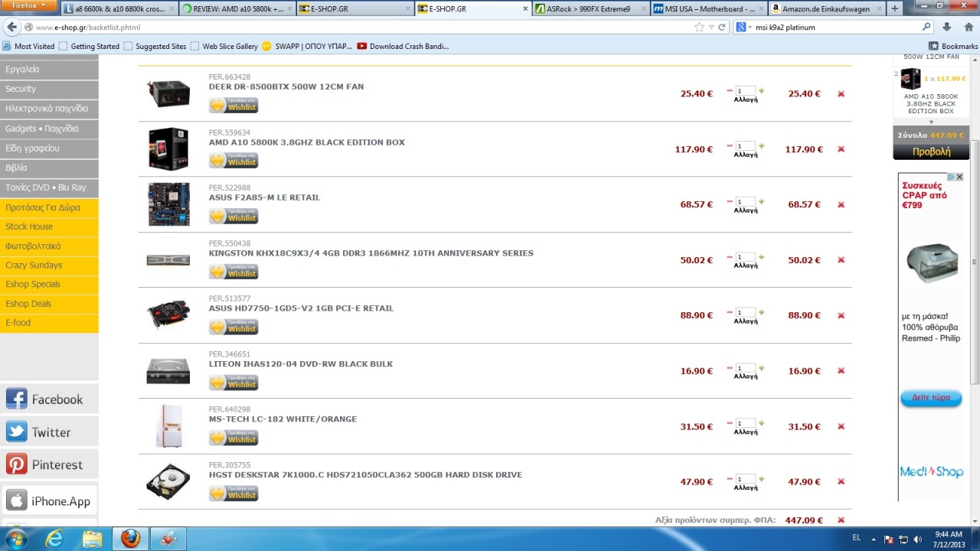
Task: Open the ASUS HD7750 graphics card thumbnail
Action: (x=168, y=315)
